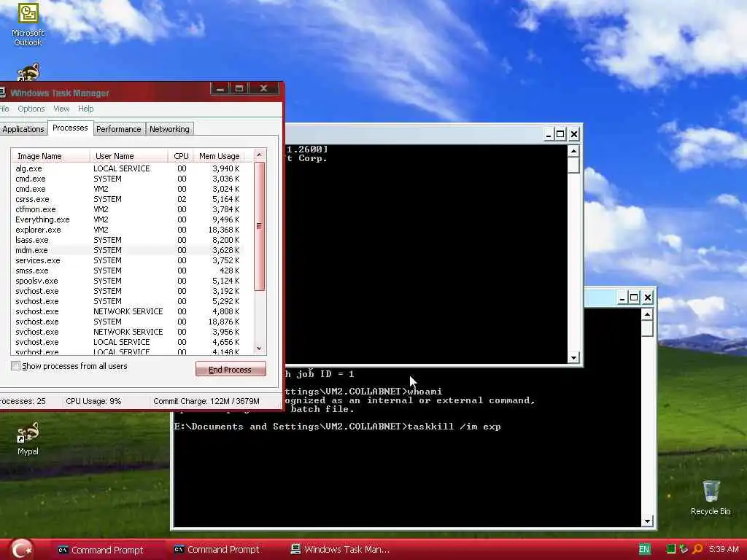Sort by Mem Usage column header
This screenshot has height=560, width=747.
click(219, 156)
